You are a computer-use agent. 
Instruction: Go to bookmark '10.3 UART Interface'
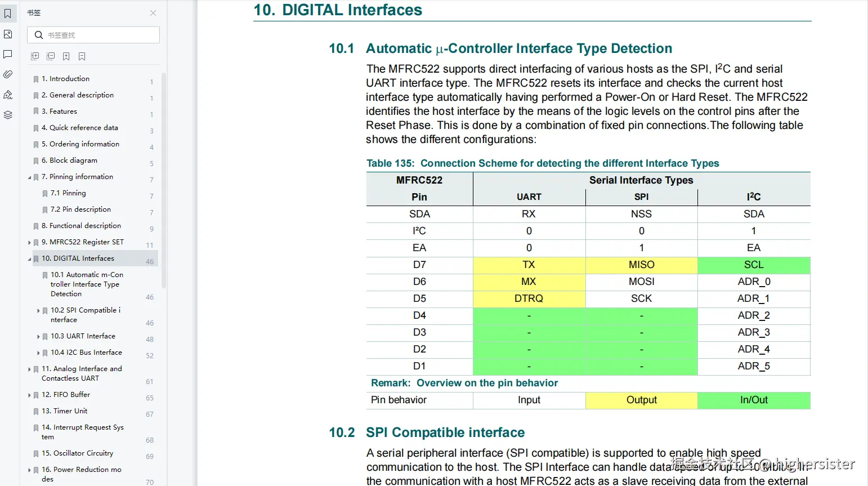(x=83, y=336)
